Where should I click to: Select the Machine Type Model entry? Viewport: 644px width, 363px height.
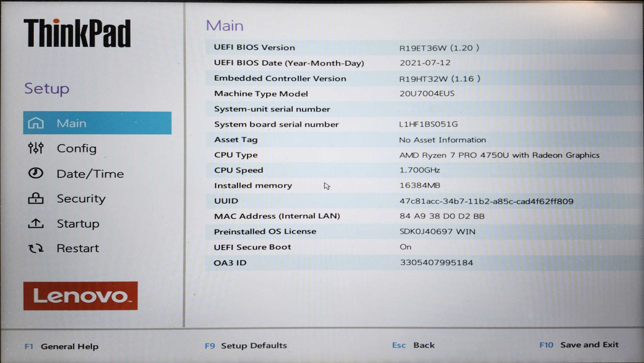click(x=311, y=93)
